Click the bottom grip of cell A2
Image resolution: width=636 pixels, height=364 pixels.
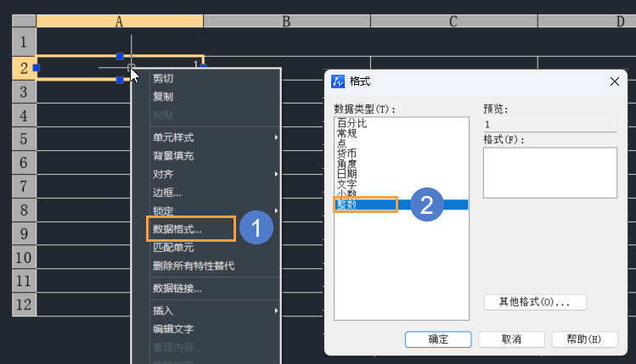coord(120,80)
